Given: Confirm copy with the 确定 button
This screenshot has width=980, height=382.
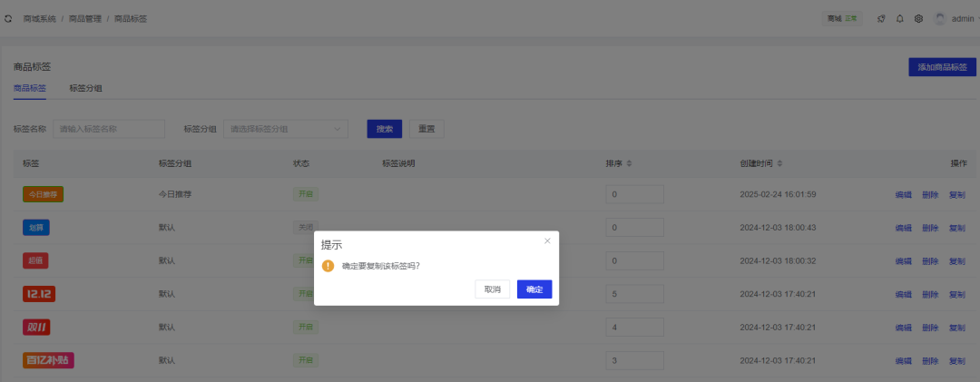Looking at the screenshot, I should point(534,289).
